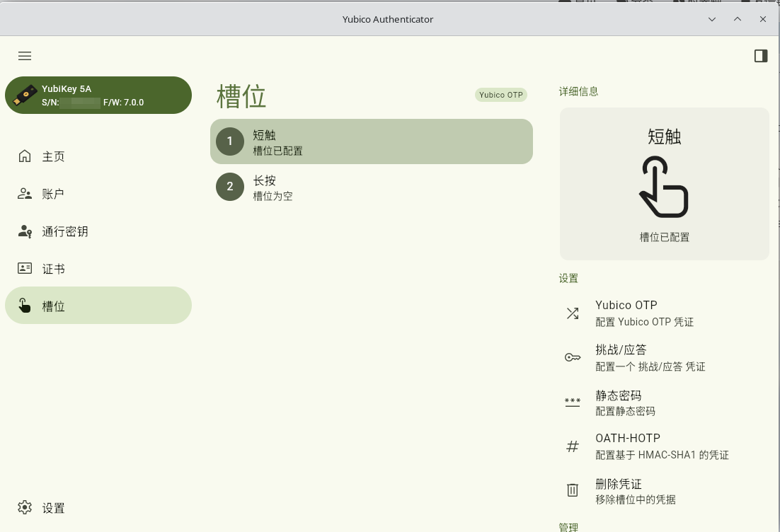Click the OATH-HOTP hash icon
Image resolution: width=780 pixels, height=532 pixels.
tap(573, 446)
